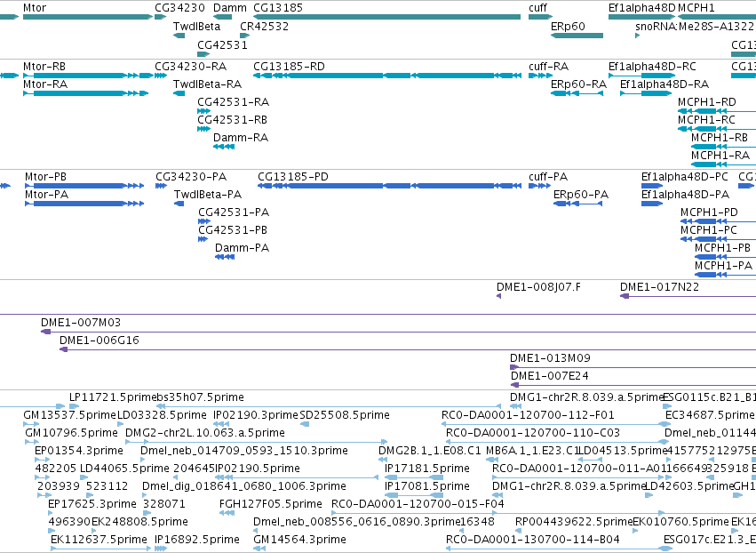Viewport: 756px width, 553px height.
Task: Select the LP11721.5prime EST label
Action: [x=112, y=397]
